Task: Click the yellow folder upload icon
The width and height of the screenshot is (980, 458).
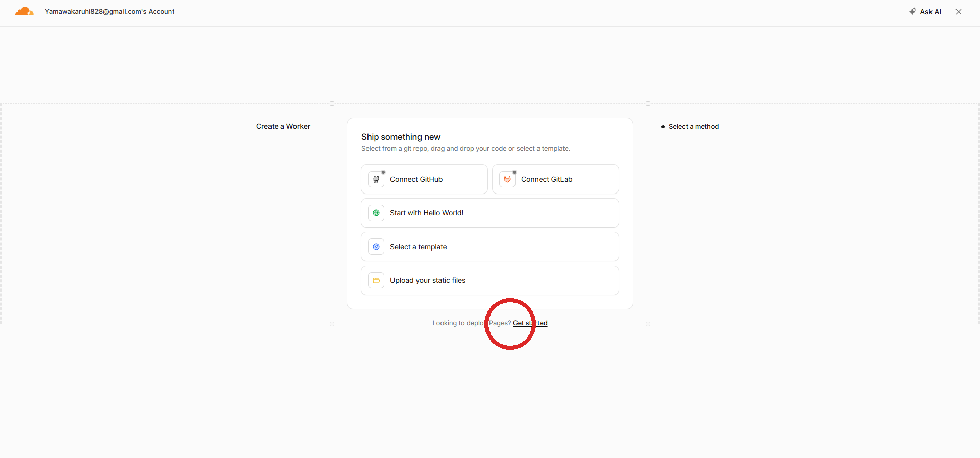Action: pyautogui.click(x=376, y=280)
